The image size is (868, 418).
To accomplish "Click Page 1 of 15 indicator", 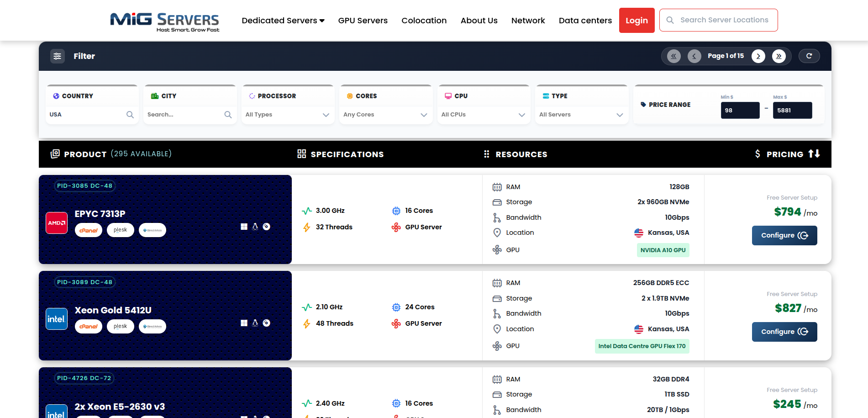I will (726, 56).
